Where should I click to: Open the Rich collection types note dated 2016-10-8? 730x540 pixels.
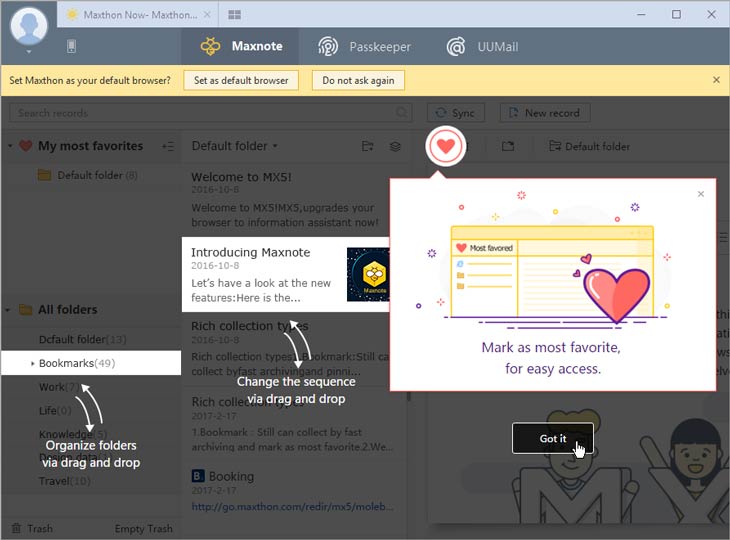coord(285,350)
